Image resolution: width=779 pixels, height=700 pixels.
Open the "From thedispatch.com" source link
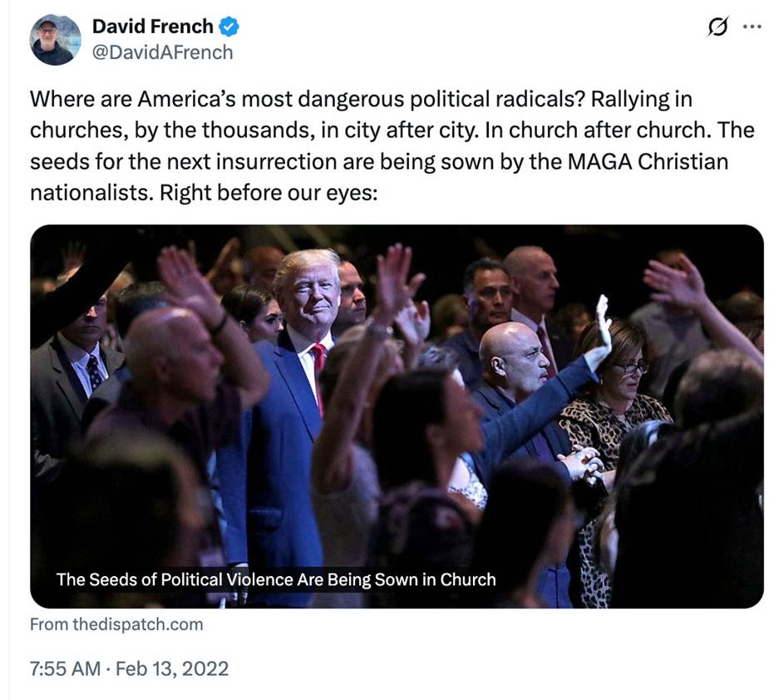click(116, 624)
